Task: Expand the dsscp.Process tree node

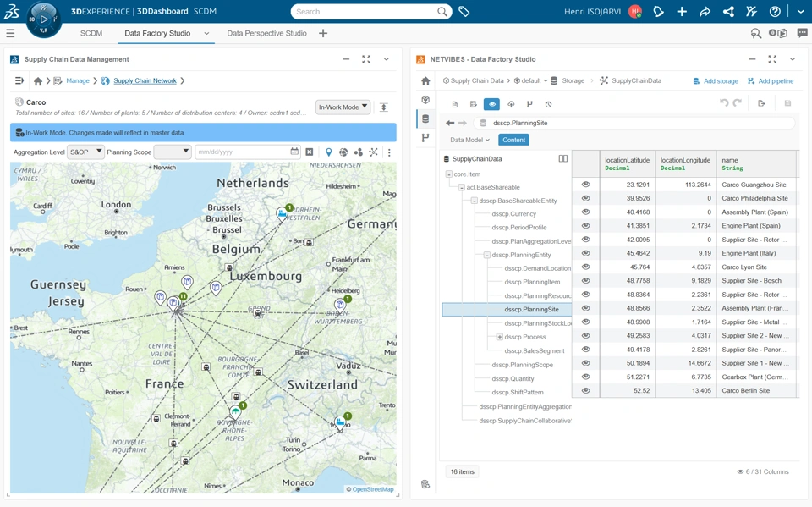Action: coord(500,337)
